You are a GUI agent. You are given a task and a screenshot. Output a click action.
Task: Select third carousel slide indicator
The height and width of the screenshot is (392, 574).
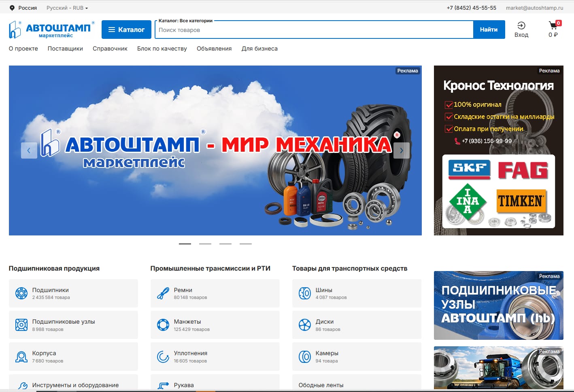(x=225, y=244)
